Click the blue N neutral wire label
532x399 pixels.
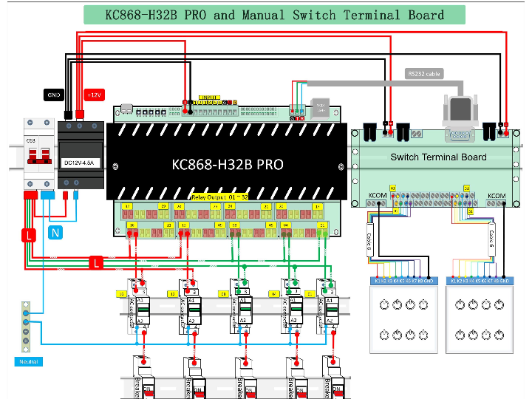coord(55,233)
